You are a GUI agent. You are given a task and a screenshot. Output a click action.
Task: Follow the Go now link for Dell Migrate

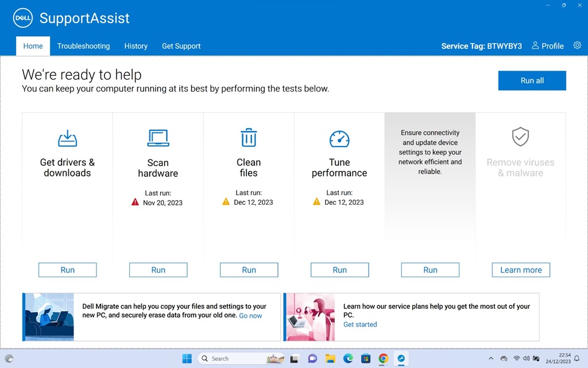tap(250, 316)
